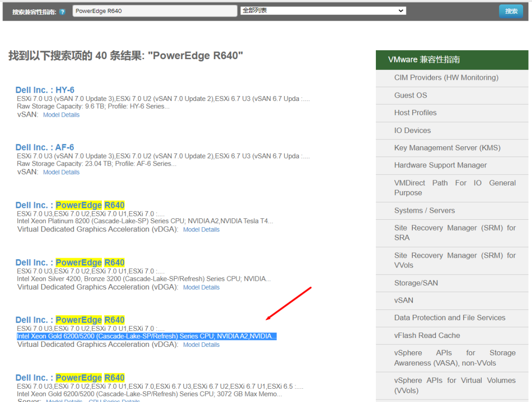Click the AF-6 Raw Storage Capacity 23.04 TB text
532x402 pixels.
coord(97,164)
